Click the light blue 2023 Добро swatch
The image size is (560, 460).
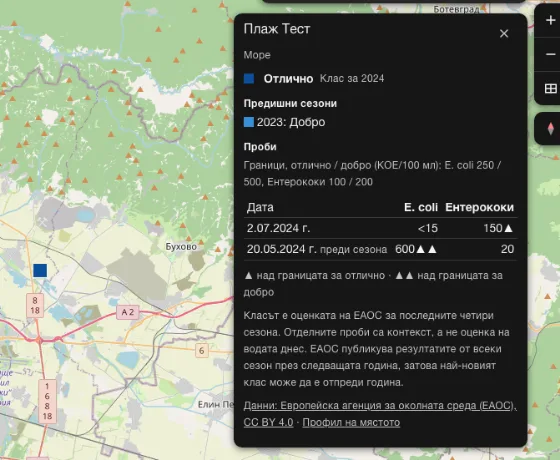point(249,122)
